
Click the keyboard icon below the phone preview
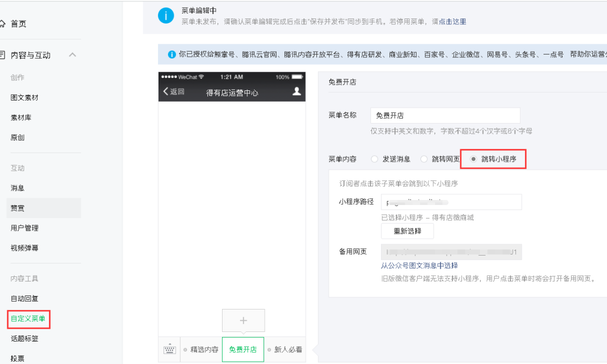(169, 349)
